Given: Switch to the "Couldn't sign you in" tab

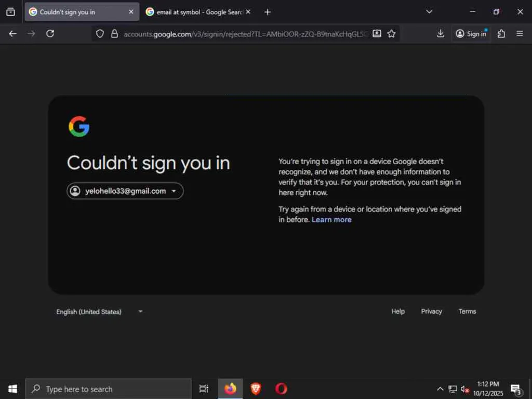Looking at the screenshot, I should 82,12.
